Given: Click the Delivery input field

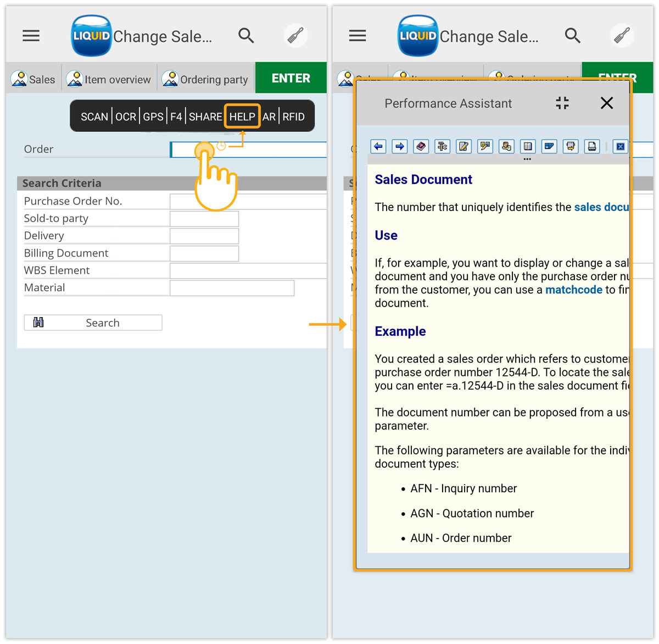Looking at the screenshot, I should click(204, 236).
